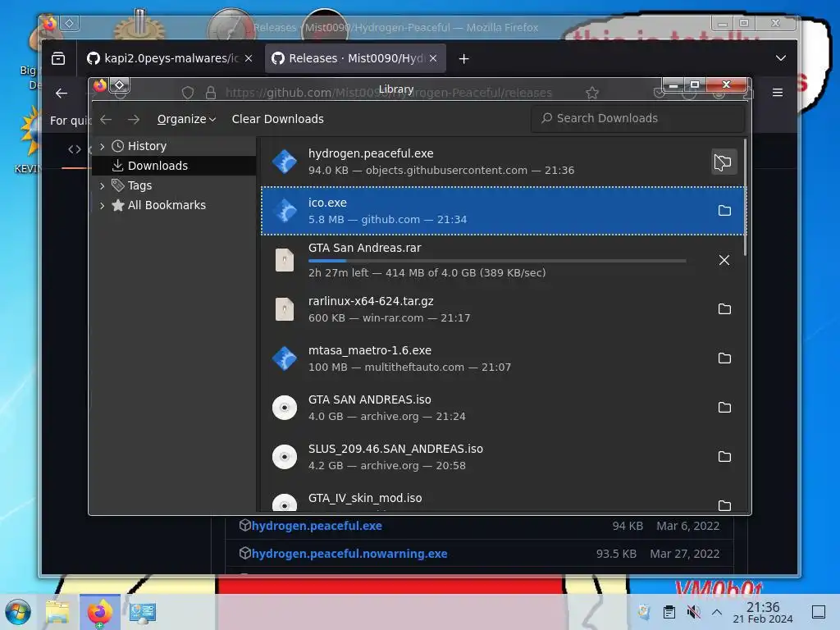Click the folder button for hydrogen.peaceful.exe download
The image size is (840, 630).
(x=724, y=162)
